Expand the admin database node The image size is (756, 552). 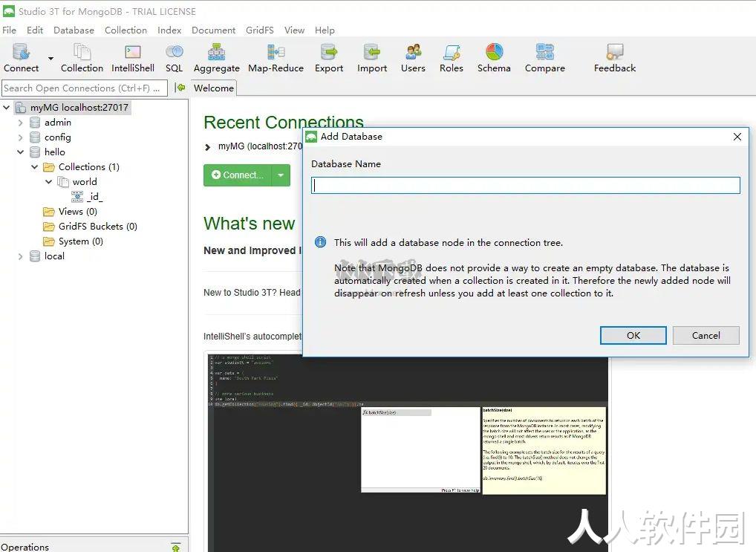[x=20, y=123]
